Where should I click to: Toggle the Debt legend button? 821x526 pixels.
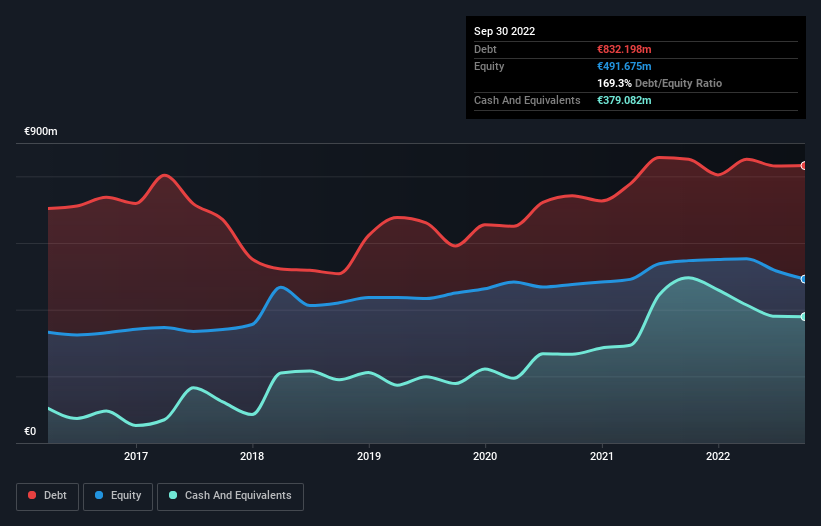[x=48, y=496]
